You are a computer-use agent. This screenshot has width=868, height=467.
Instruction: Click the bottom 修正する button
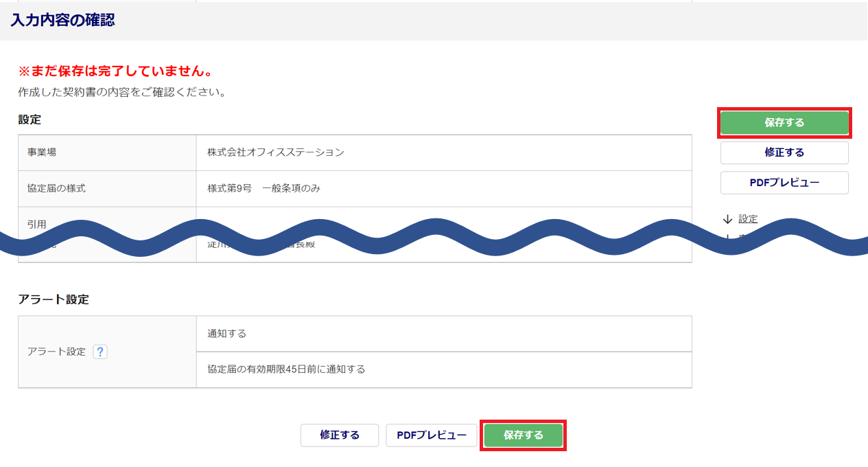coord(340,435)
